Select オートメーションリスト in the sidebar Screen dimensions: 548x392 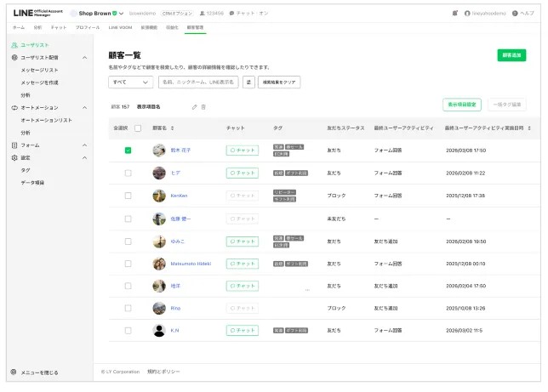(x=47, y=120)
